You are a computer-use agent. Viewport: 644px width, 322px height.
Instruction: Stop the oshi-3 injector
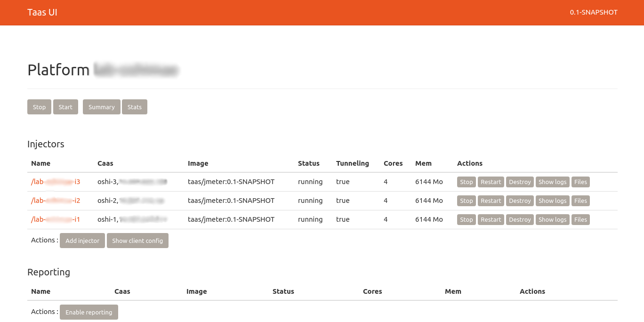click(466, 182)
